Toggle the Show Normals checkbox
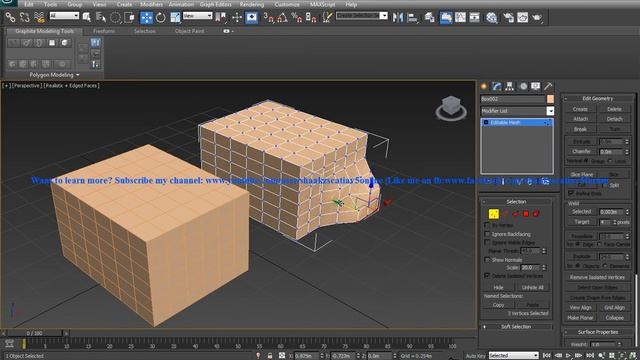 [487, 260]
